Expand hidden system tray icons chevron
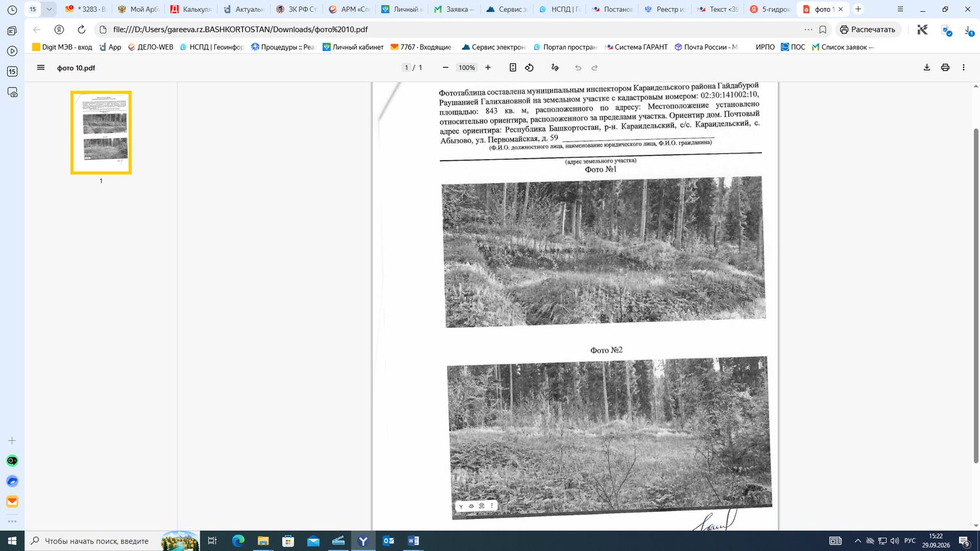The height and width of the screenshot is (551, 980). coord(857,541)
